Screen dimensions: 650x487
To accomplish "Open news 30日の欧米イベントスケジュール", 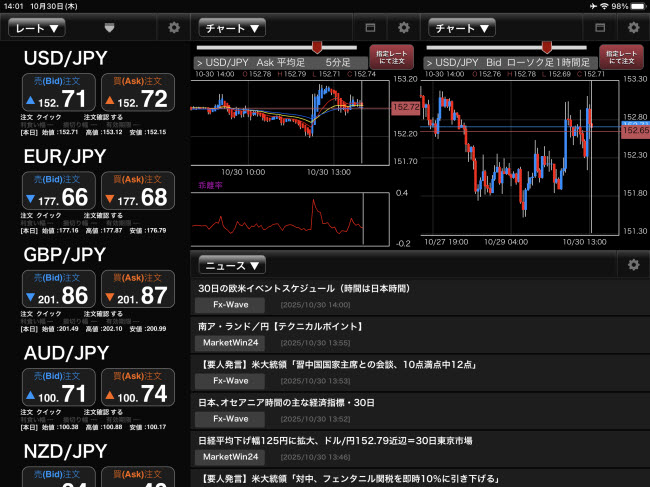I will tap(420, 296).
